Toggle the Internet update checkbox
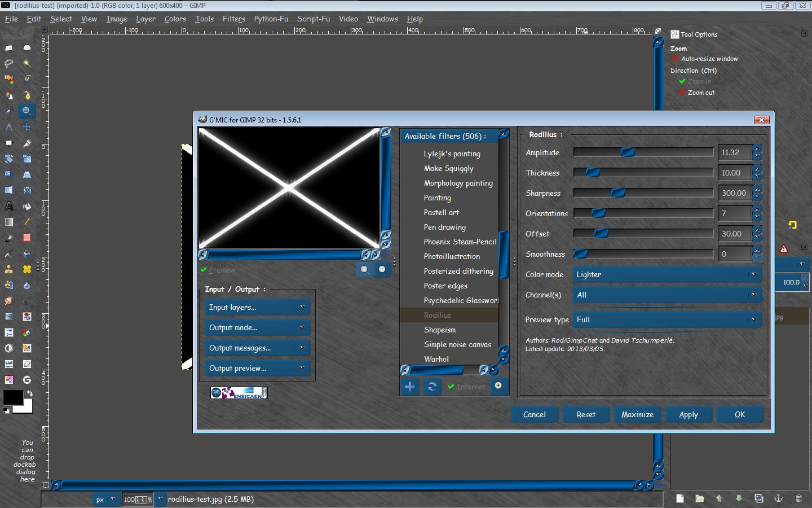Viewport: 812px width, 508px height. [466, 387]
